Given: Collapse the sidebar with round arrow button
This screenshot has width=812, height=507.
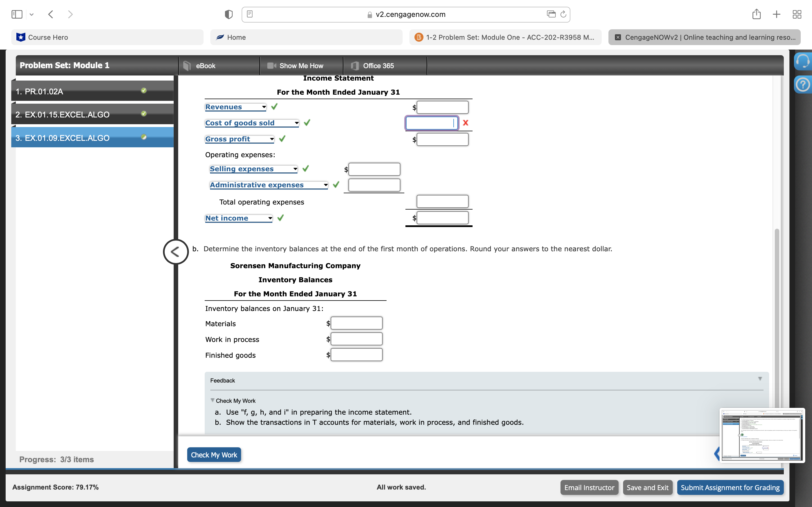Looking at the screenshot, I should (x=175, y=252).
